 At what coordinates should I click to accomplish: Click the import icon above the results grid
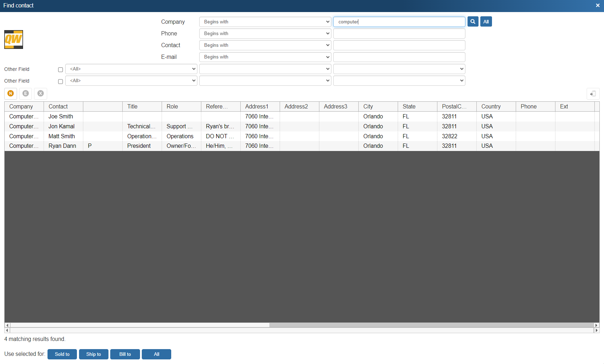coord(593,94)
